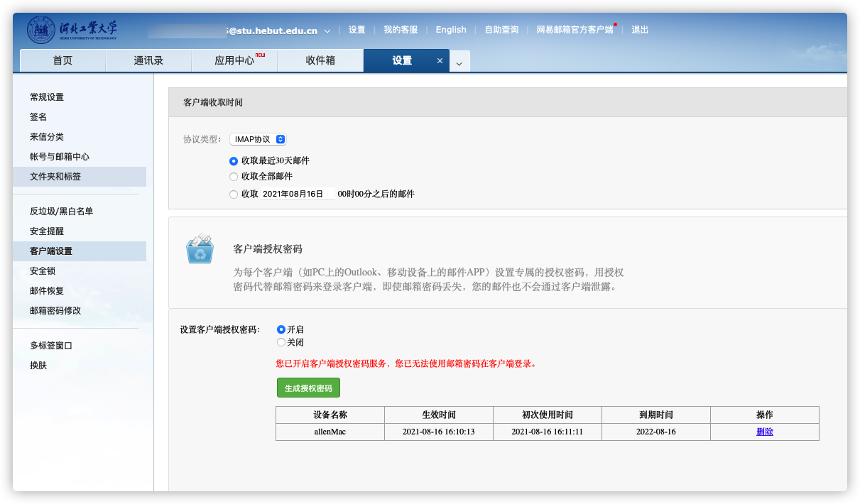Open the 应用中心 tab
Image resolution: width=860 pixels, height=504 pixels.
tap(234, 60)
